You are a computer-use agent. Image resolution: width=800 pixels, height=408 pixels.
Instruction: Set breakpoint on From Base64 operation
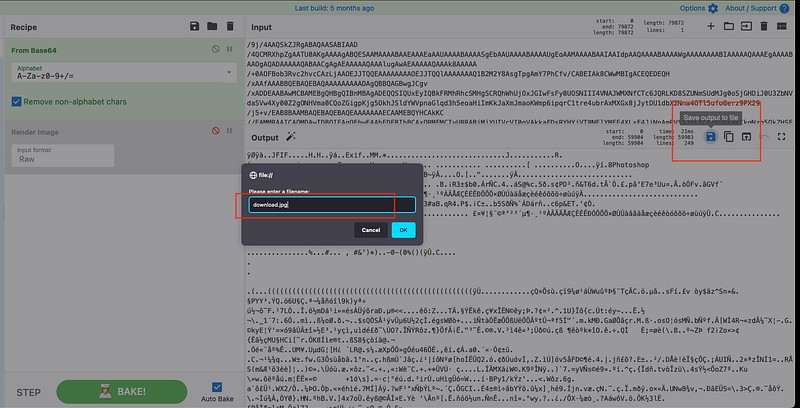230,49
